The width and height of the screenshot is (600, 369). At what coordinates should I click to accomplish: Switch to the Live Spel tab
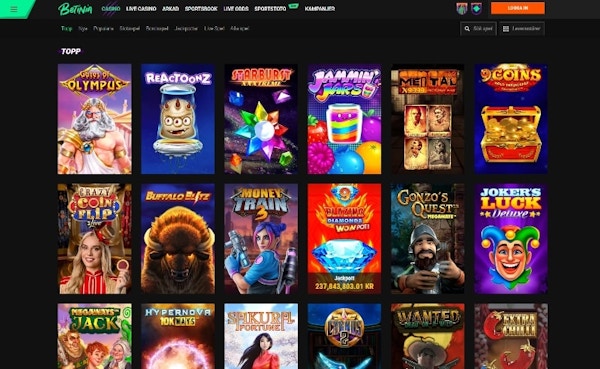pyautogui.click(x=214, y=28)
